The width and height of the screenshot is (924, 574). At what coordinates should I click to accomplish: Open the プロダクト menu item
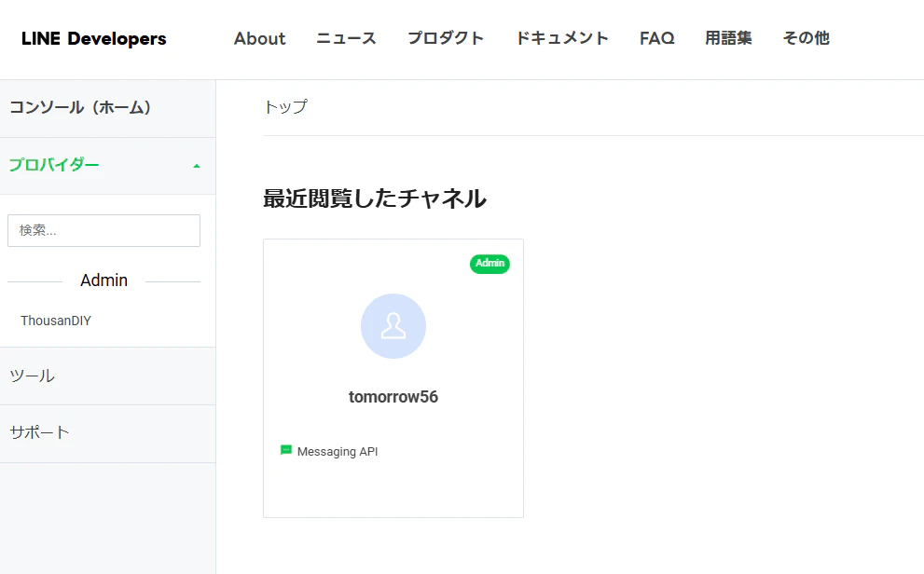pyautogui.click(x=446, y=38)
